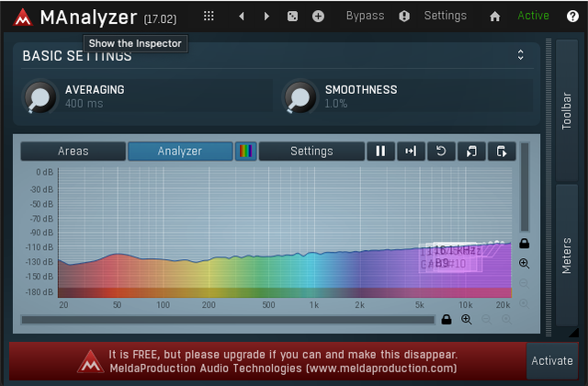Reset the analyzer with the undo arrow icon
588x386 pixels.
(441, 151)
